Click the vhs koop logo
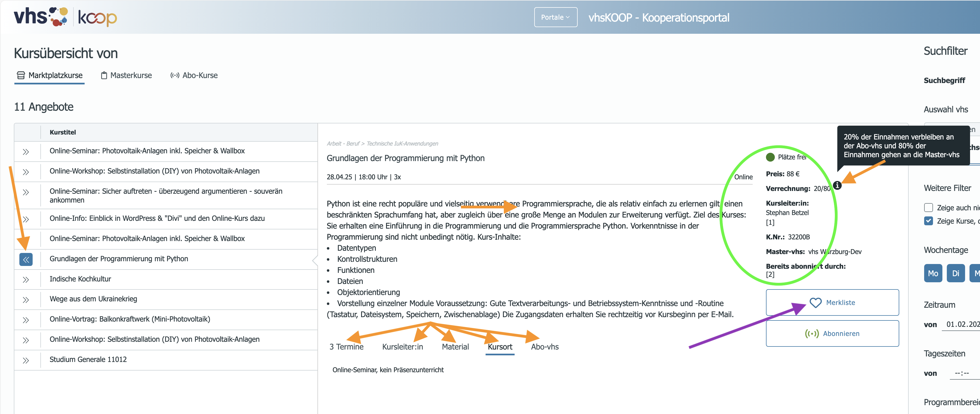 [66, 17]
